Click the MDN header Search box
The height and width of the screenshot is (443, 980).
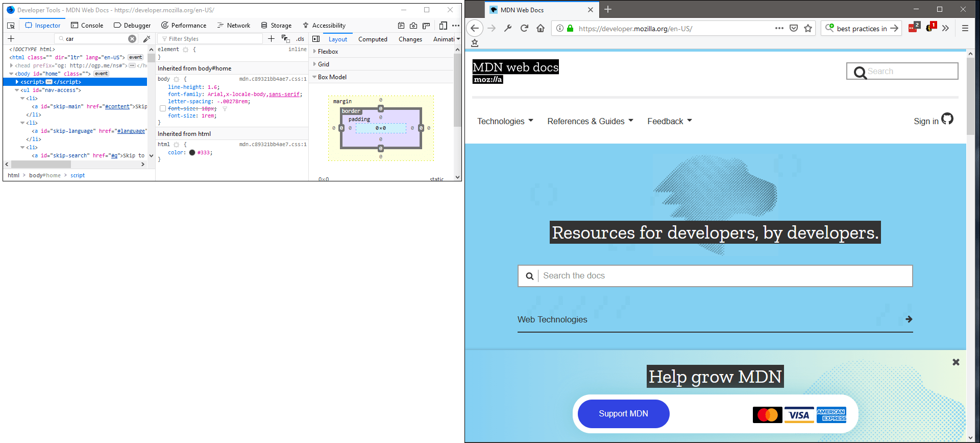[902, 72]
